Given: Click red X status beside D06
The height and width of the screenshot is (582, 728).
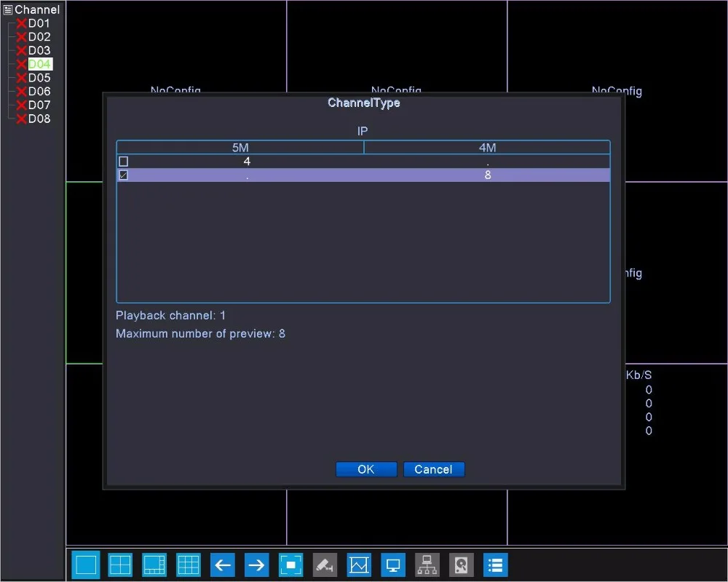Looking at the screenshot, I should click(x=21, y=92).
